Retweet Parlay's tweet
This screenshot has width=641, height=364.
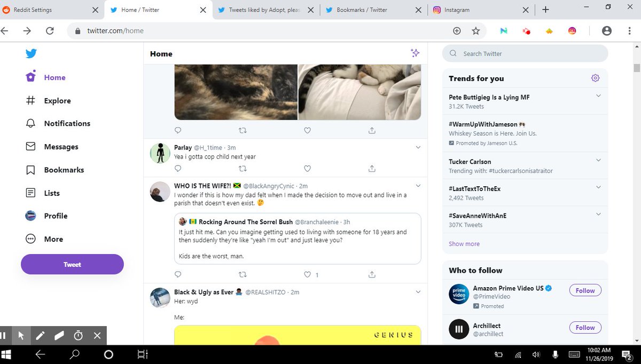pyautogui.click(x=243, y=168)
